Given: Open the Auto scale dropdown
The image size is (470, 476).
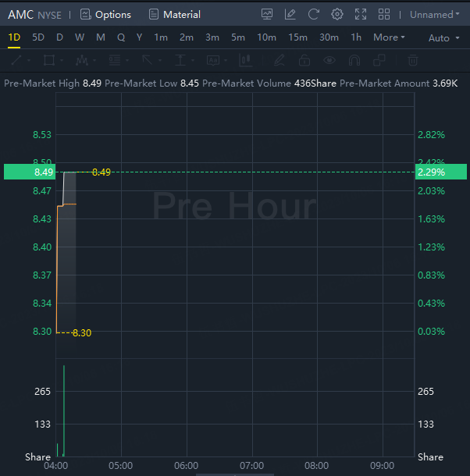Looking at the screenshot, I should (443, 37).
